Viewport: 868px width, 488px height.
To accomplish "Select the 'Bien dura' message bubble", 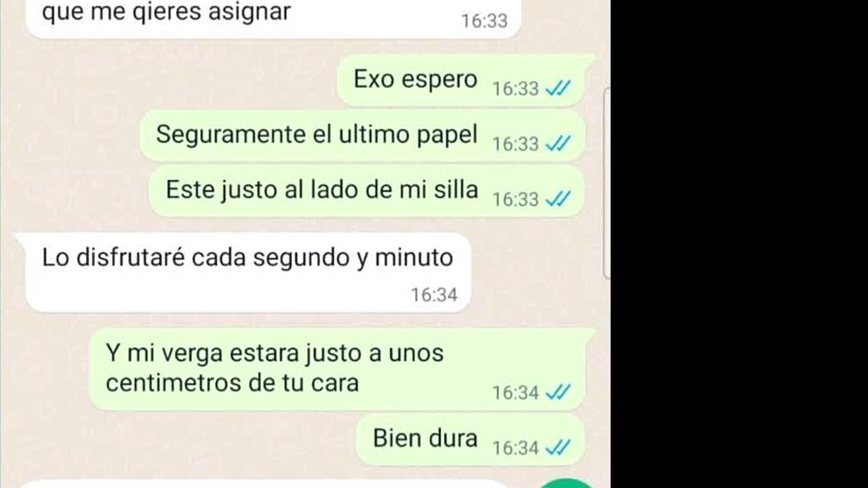I will tap(471, 441).
